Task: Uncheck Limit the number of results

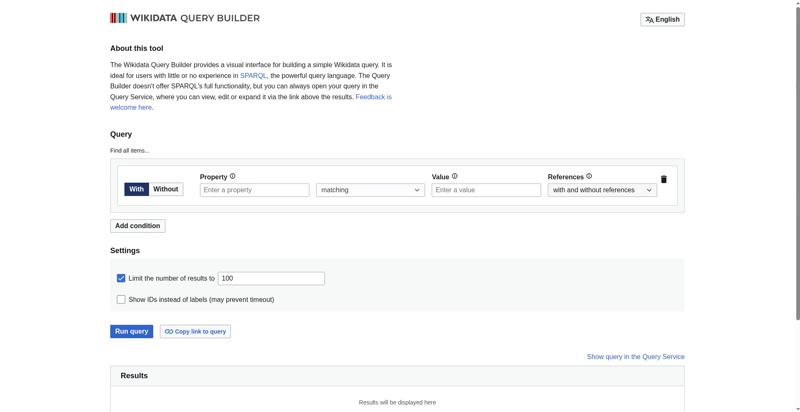Action: pyautogui.click(x=121, y=278)
